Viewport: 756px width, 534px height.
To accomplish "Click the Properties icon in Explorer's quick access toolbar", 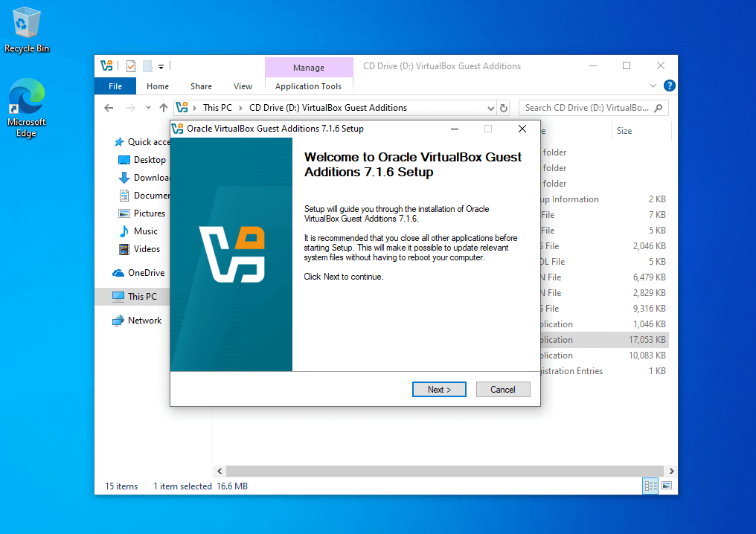I will click(131, 66).
